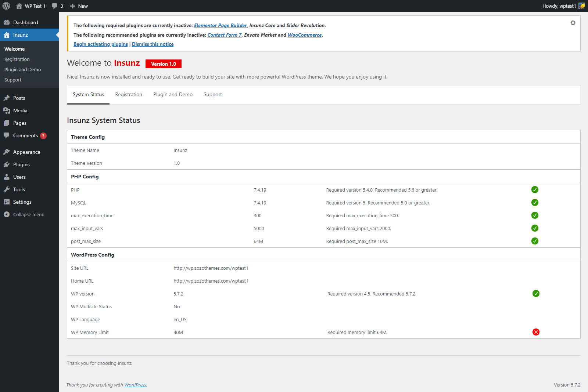The height and width of the screenshot is (392, 588).
Task: Click the Media library icon
Action: (7, 110)
